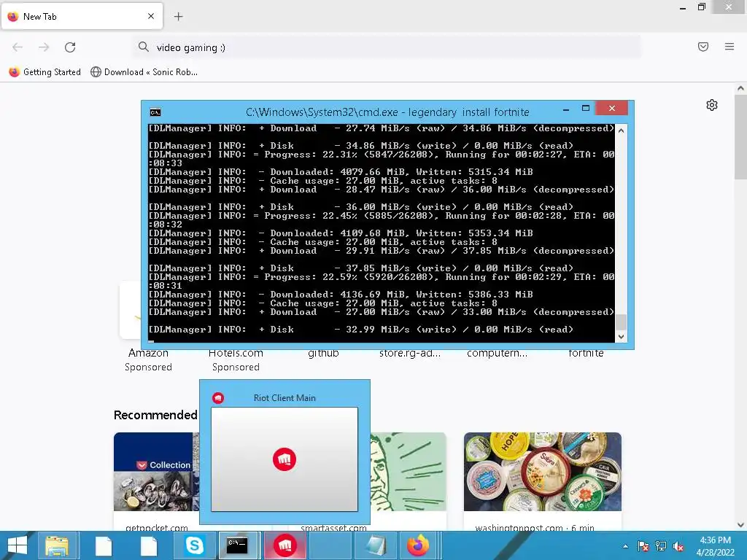Minimize the Firefox window
The image size is (747, 560).
[x=683, y=7]
